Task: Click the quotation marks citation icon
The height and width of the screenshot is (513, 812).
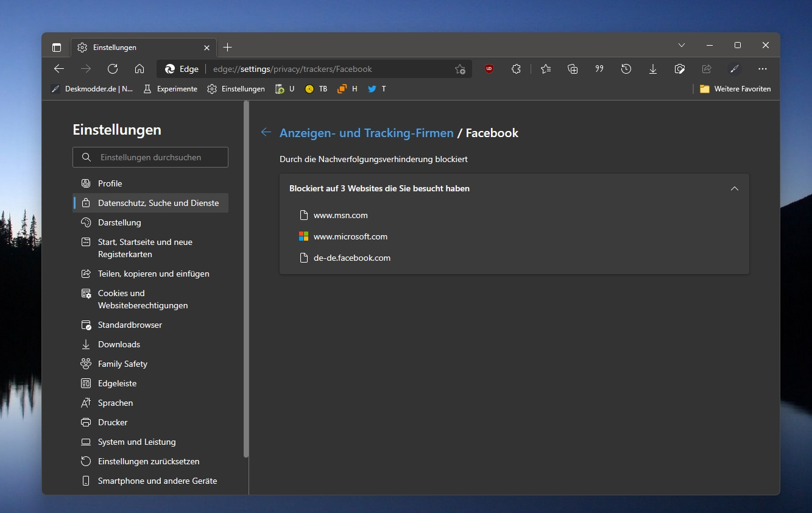Action: (599, 69)
